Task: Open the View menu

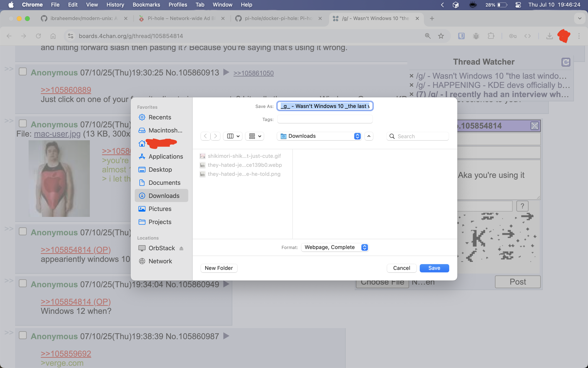Action: [92, 5]
